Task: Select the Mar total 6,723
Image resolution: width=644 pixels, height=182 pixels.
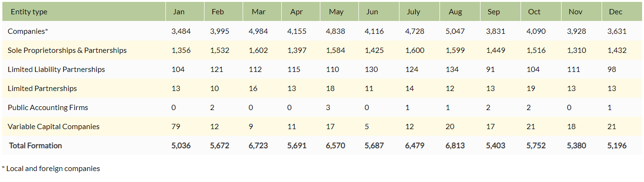Action: click(x=258, y=146)
